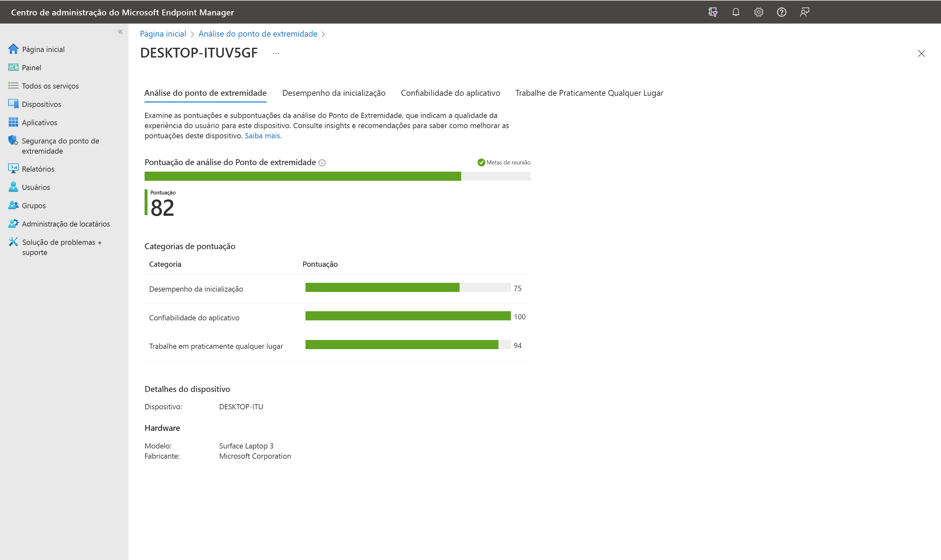Switch to Desempenho da inicialização tab
The image size is (941, 560).
point(334,93)
